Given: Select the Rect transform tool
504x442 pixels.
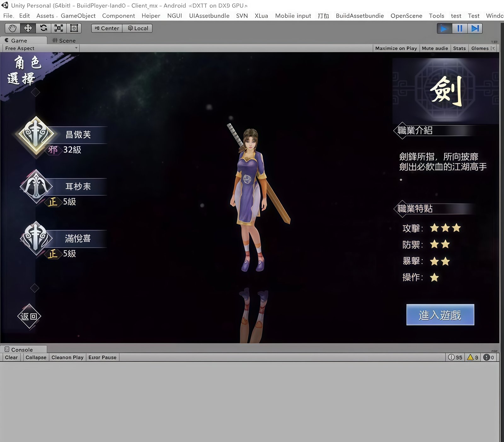Looking at the screenshot, I should 74,28.
